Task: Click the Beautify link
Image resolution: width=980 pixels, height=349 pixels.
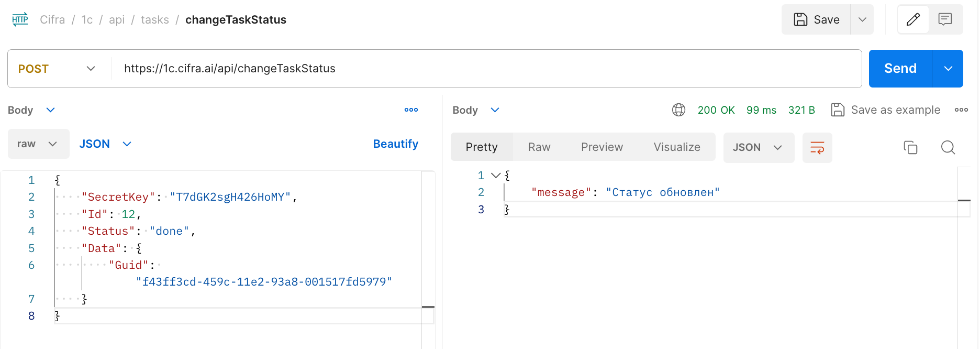Action: pos(395,144)
